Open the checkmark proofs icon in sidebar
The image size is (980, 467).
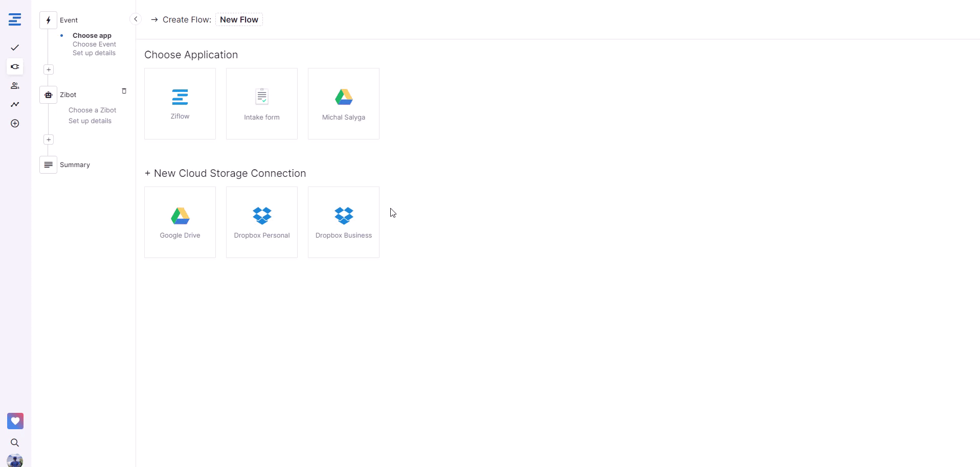coord(15,48)
